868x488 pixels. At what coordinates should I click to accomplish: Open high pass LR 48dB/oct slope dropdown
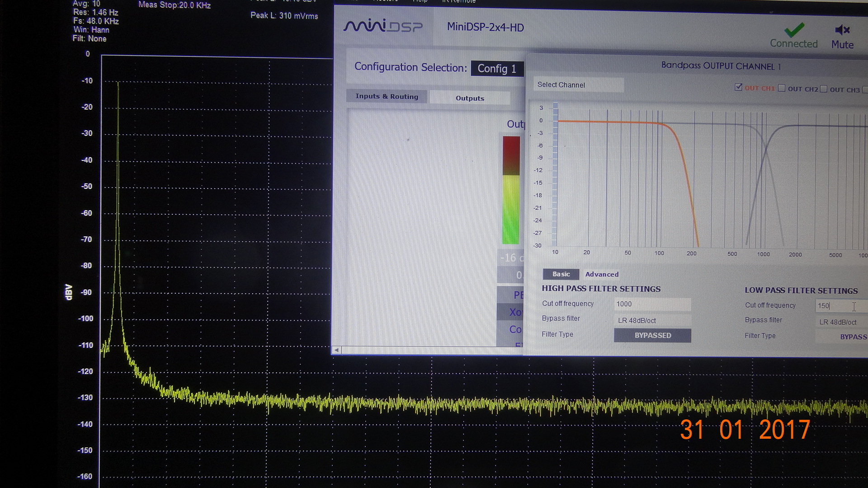click(652, 320)
